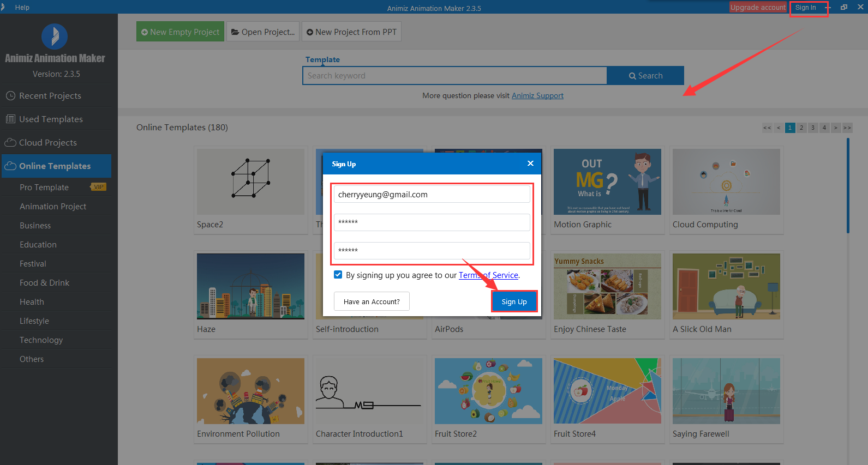Select Animation Project category
The height and width of the screenshot is (465, 868).
[53, 206]
